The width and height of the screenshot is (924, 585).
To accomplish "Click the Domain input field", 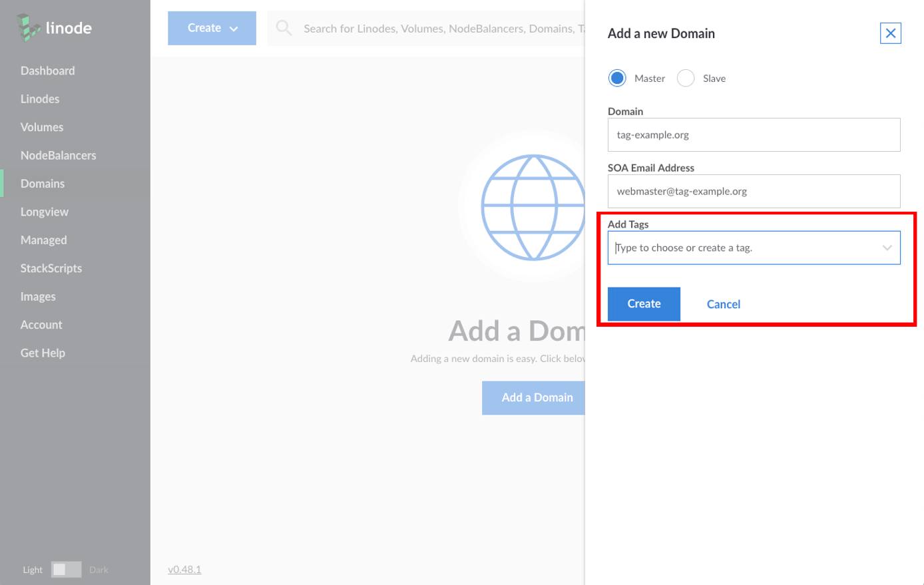I will click(x=752, y=134).
